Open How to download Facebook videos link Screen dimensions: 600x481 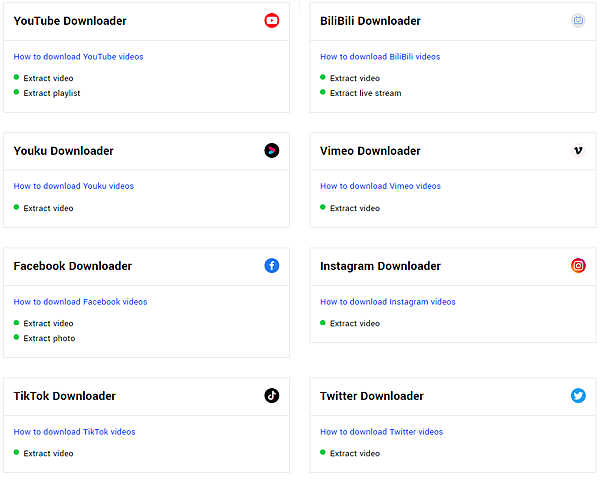click(x=80, y=302)
